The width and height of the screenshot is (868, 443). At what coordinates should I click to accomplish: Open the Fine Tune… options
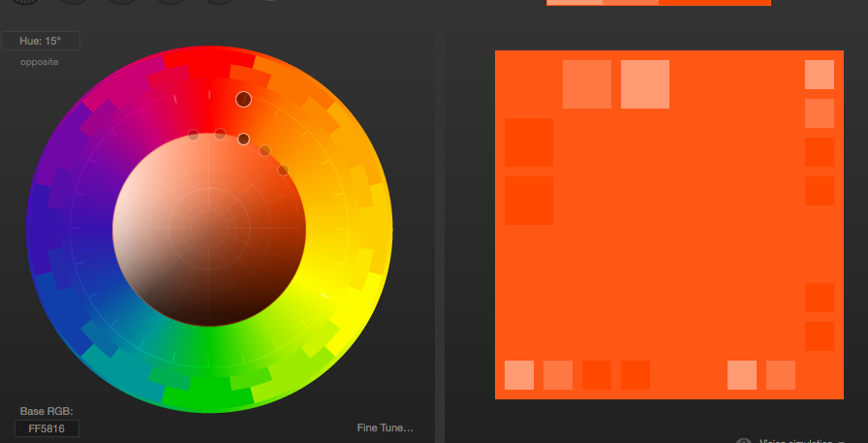pyautogui.click(x=385, y=427)
